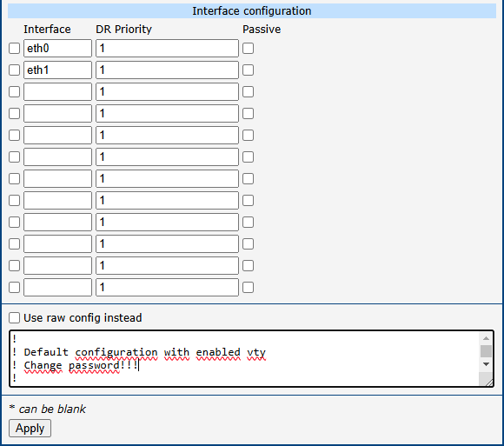This screenshot has width=504, height=446.
Task: Click the '* can be blank' note
Action: click(x=48, y=409)
